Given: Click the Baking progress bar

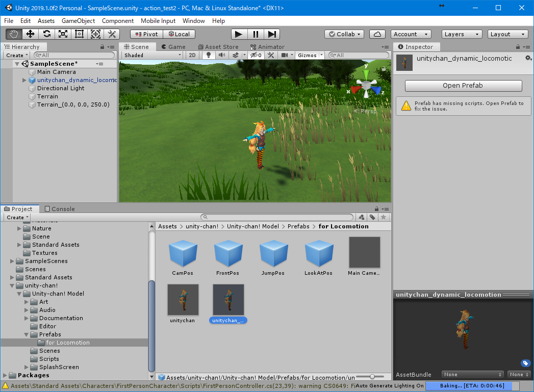Looking at the screenshot, I should point(472,385).
